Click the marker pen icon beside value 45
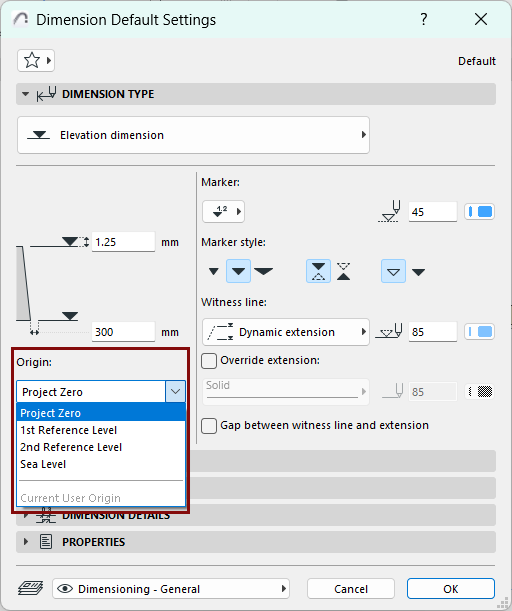The width and height of the screenshot is (512, 611). click(391, 212)
